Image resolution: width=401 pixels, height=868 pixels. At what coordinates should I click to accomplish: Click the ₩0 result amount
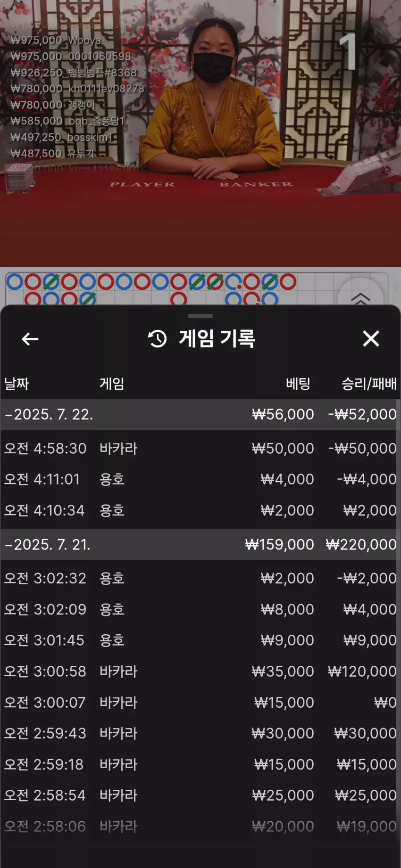click(385, 703)
